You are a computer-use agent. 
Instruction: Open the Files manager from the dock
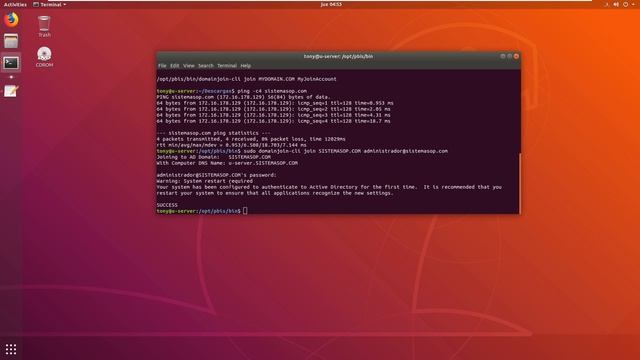click(x=11, y=41)
